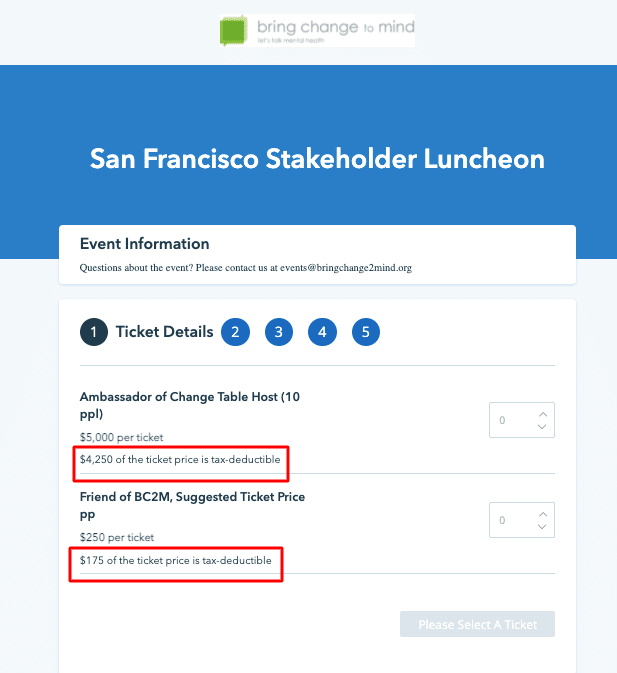Click the Ticket Details step label

[x=164, y=332]
